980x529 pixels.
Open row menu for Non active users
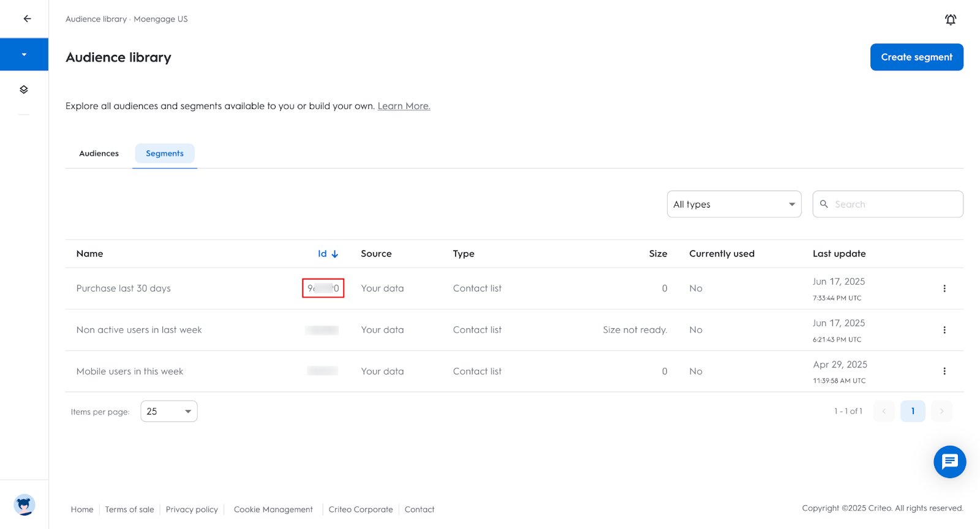944,330
